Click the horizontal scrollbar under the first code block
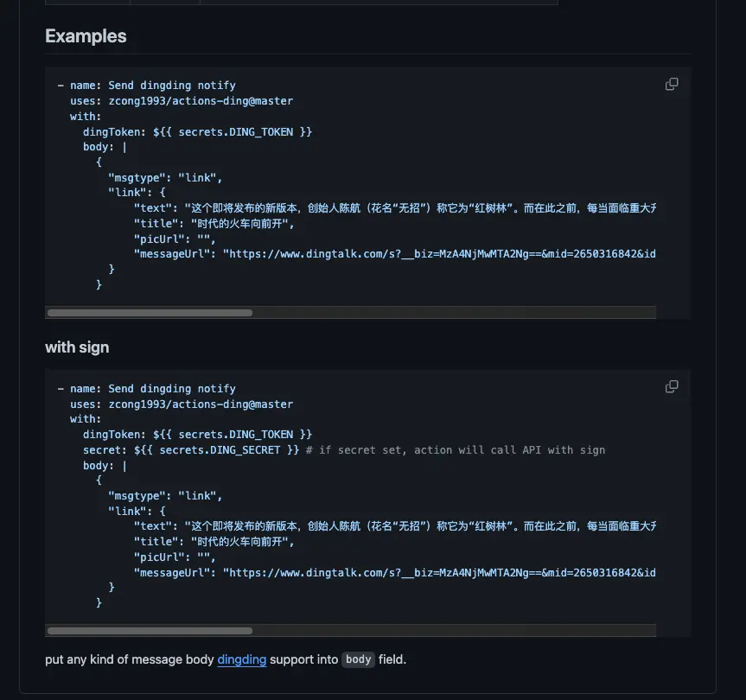 150,313
